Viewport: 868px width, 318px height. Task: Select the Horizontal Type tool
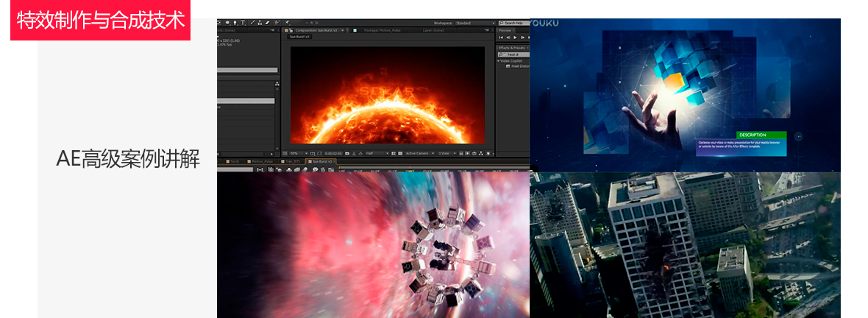coord(243,23)
